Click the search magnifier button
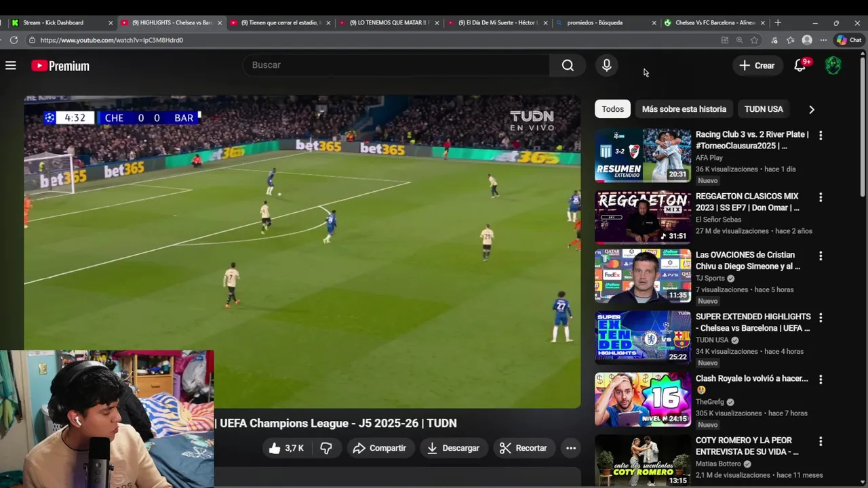Screen dimensions: 868x488 click(x=568, y=65)
